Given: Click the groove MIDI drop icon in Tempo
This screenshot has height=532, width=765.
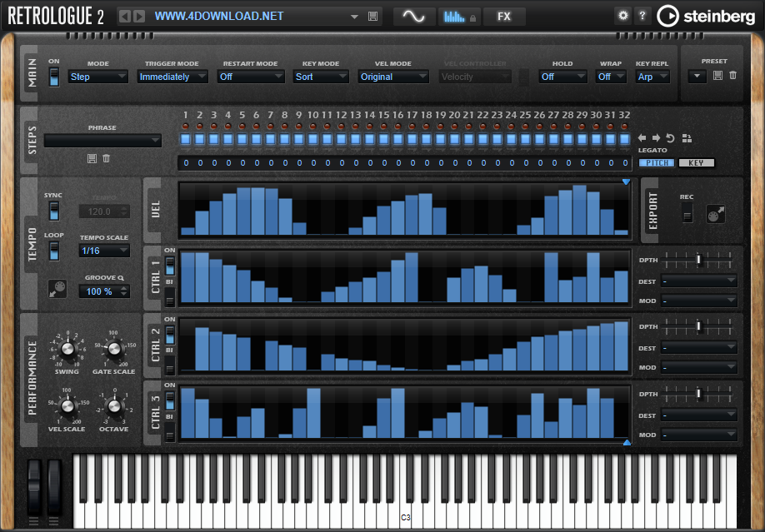Looking at the screenshot, I should pyautogui.click(x=57, y=289).
